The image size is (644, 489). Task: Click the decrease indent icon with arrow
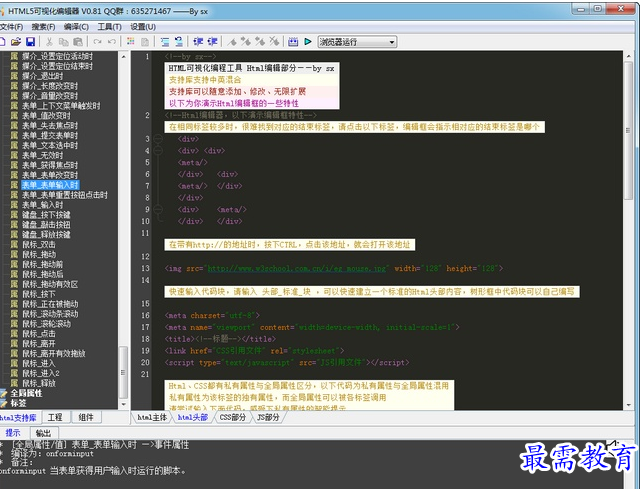point(179,41)
